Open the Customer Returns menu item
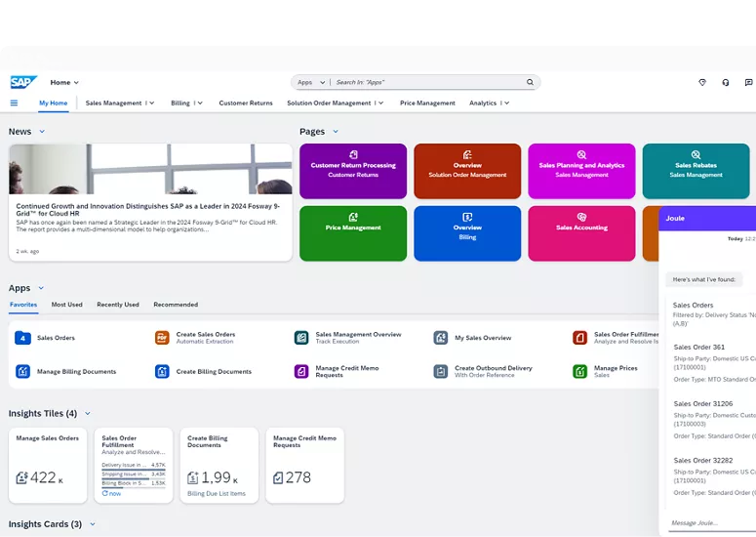 246,103
